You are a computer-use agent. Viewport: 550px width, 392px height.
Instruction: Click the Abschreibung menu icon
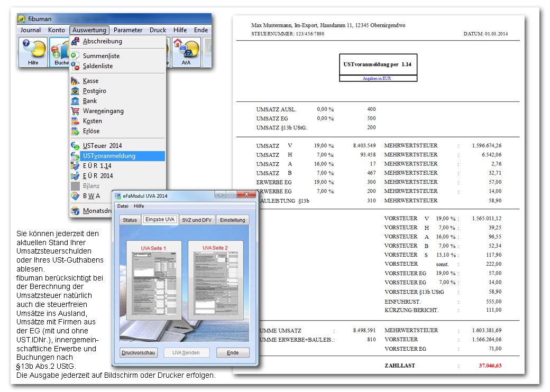pos(75,41)
